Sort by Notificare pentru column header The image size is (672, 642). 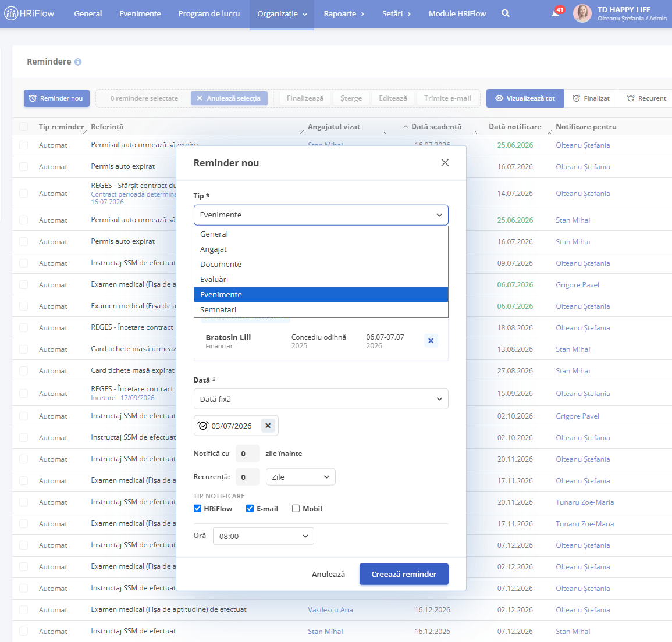tap(586, 127)
